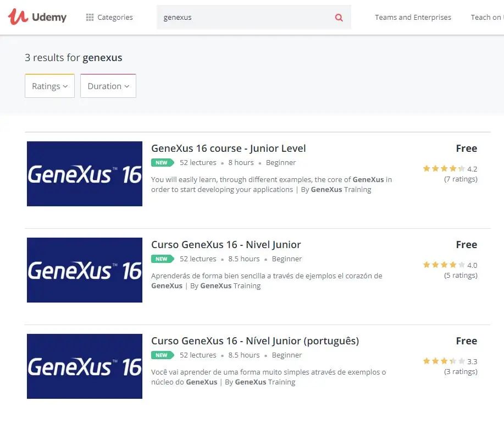The height and width of the screenshot is (423, 504).
Task: Click the 4.0 rating stars on the Spanish course
Action: (x=443, y=265)
